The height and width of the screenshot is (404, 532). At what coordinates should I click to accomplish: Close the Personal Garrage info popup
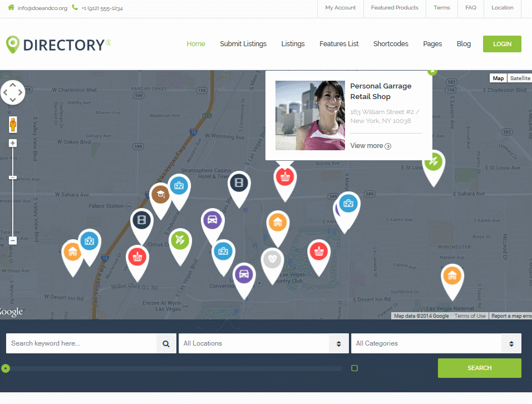pyautogui.click(x=432, y=71)
